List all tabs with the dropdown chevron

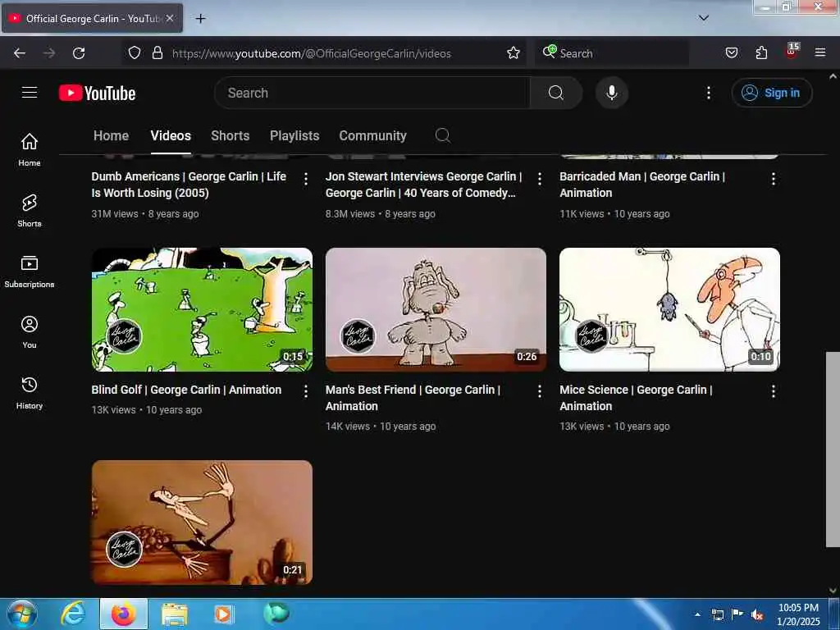[x=704, y=18]
